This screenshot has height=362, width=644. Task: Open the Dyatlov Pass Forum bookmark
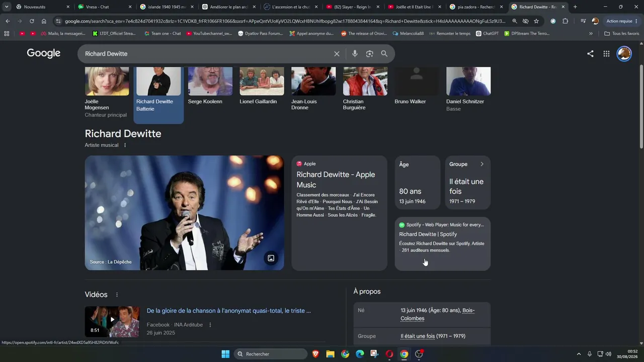[x=260, y=34]
